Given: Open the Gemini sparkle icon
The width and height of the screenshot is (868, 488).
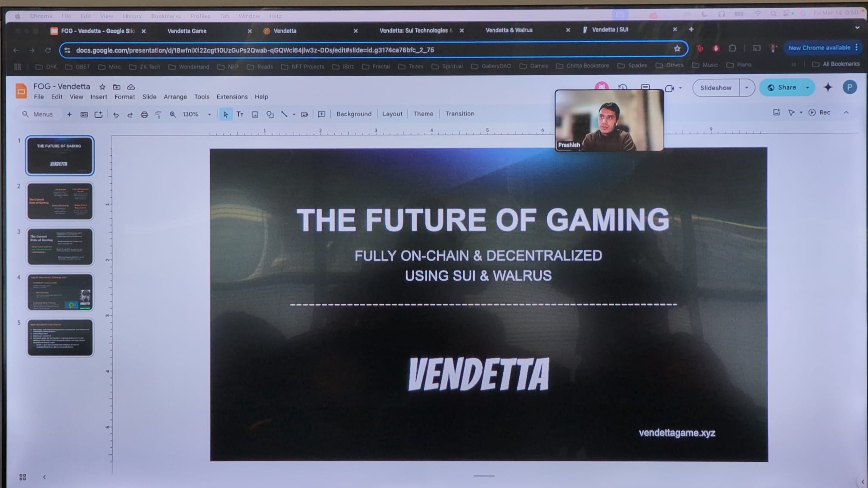Looking at the screenshot, I should click(x=828, y=87).
